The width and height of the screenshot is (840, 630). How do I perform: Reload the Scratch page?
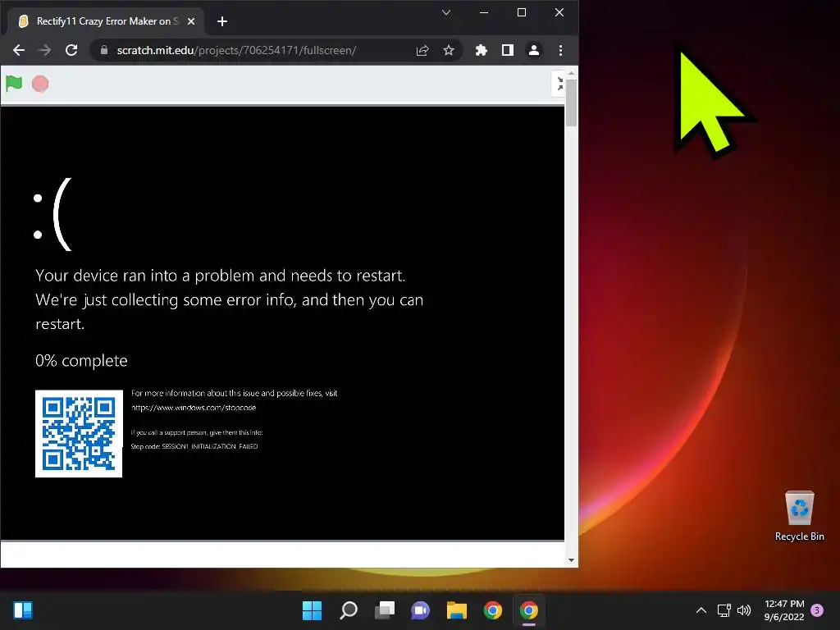71,50
